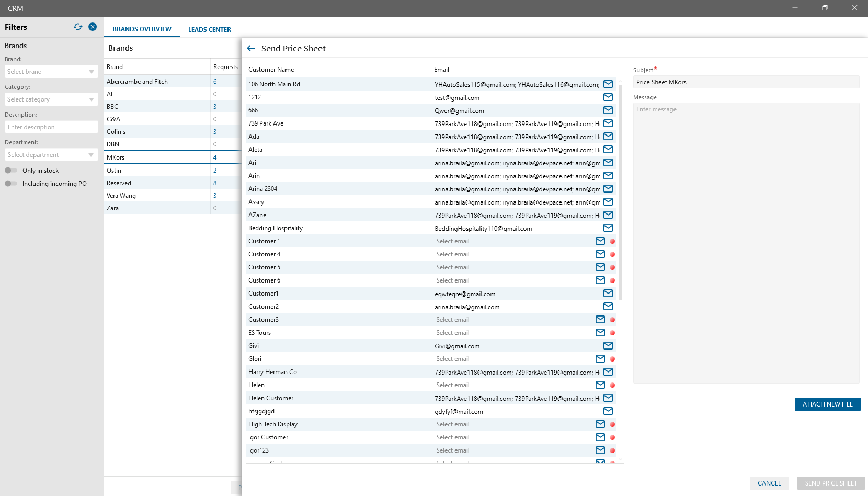Screen dimensions: 868x496
Task: Open the Select brand dropdown
Action: coord(51,72)
